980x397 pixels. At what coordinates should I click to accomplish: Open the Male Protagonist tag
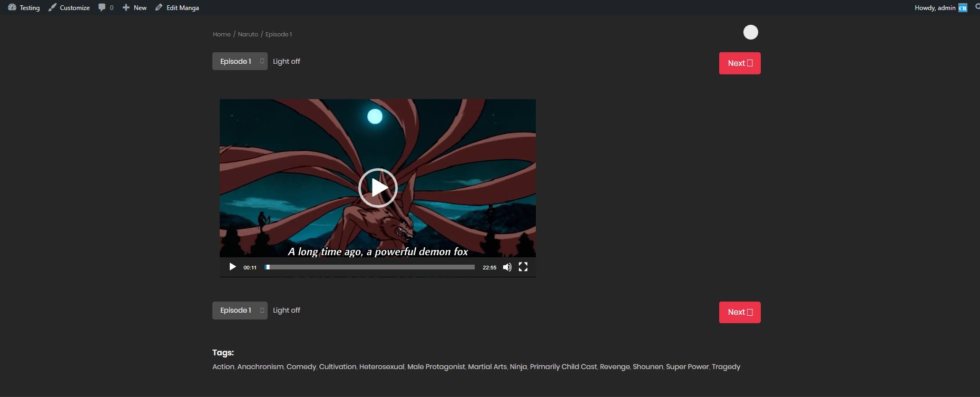436,367
